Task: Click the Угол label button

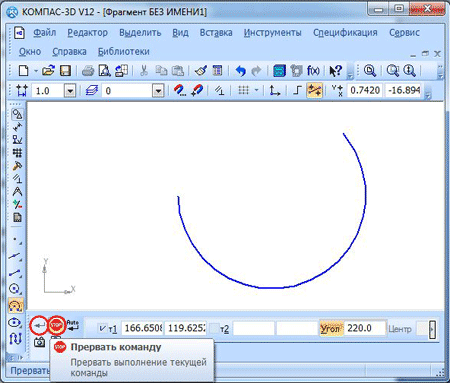Action: point(331,329)
